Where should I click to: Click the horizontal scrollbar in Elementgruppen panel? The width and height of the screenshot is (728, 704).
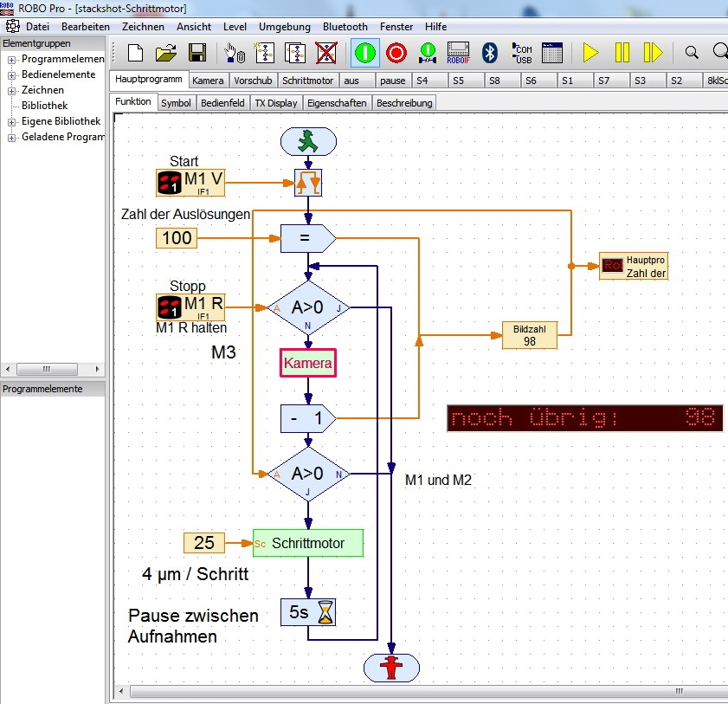click(48, 368)
